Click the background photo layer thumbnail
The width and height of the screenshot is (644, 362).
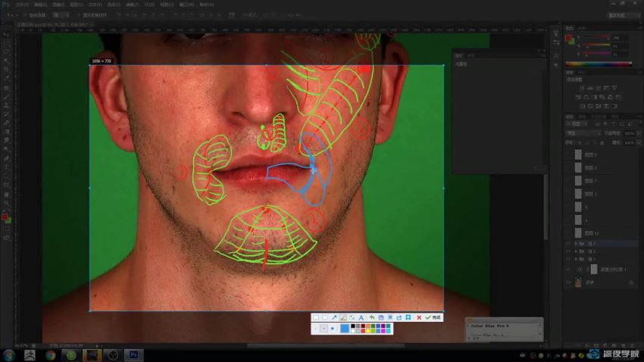coord(578,282)
